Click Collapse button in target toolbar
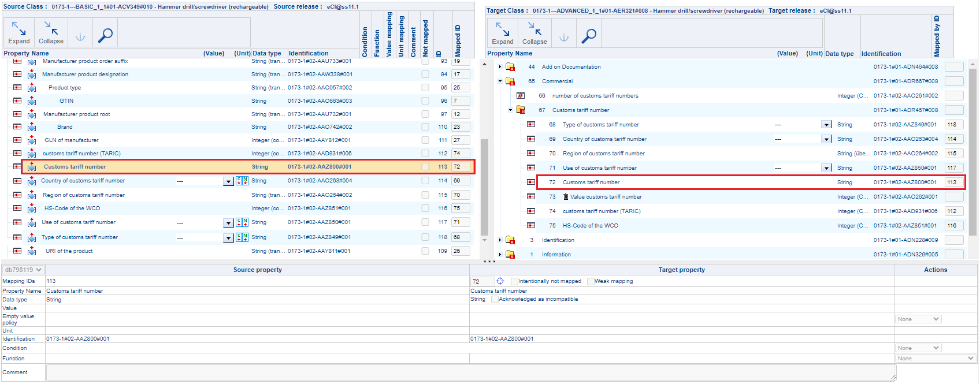This screenshot has height=384, width=980. point(534,33)
